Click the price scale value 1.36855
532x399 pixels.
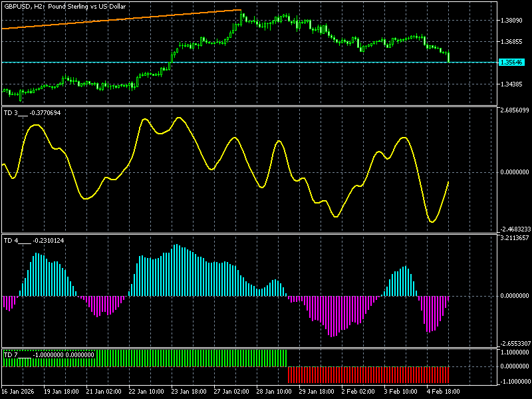(x=511, y=42)
